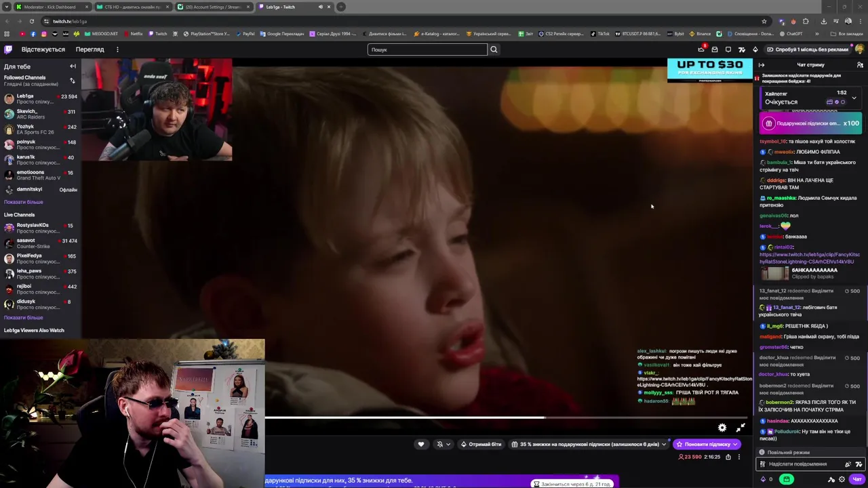Open RostyslavKOs live channel

40,228
